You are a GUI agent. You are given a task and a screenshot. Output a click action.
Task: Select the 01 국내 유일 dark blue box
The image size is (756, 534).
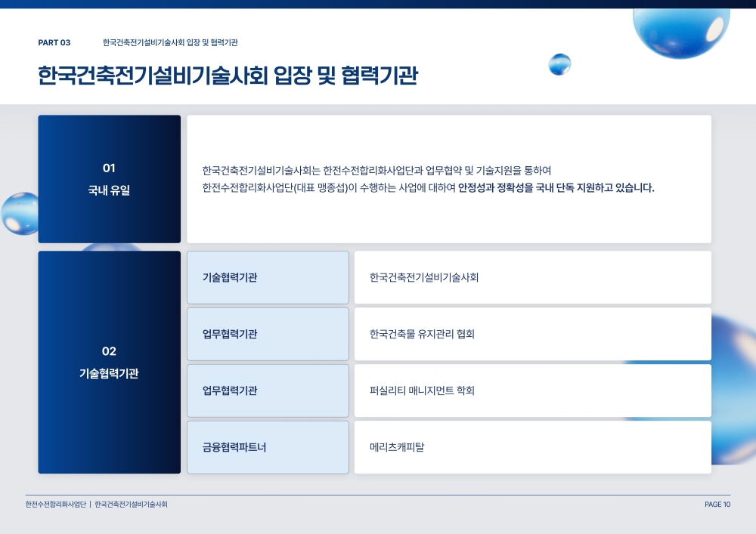[110, 179]
